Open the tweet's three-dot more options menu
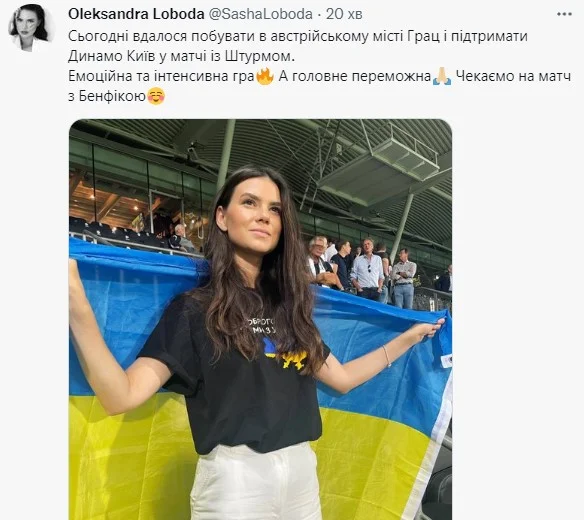 coord(564,14)
